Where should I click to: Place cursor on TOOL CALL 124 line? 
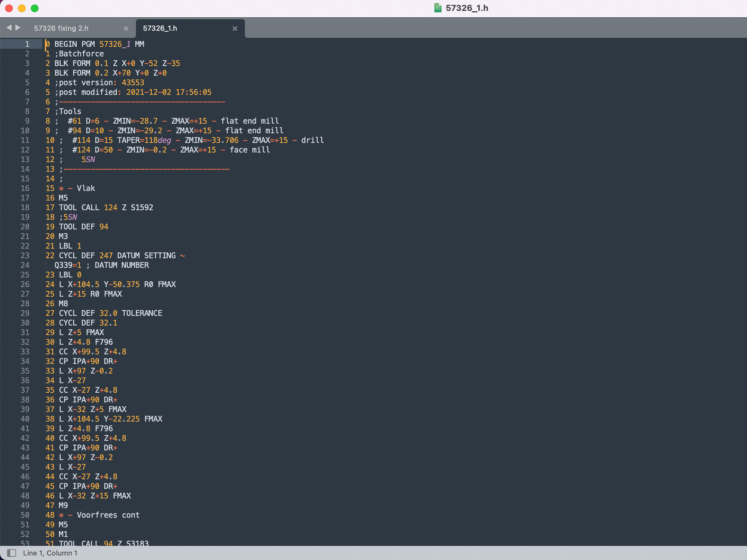[x=106, y=208]
